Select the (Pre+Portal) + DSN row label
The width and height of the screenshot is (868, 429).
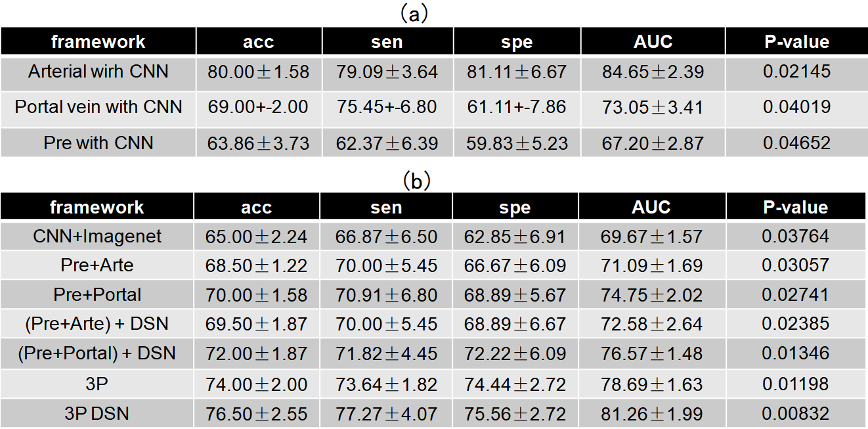point(97,353)
